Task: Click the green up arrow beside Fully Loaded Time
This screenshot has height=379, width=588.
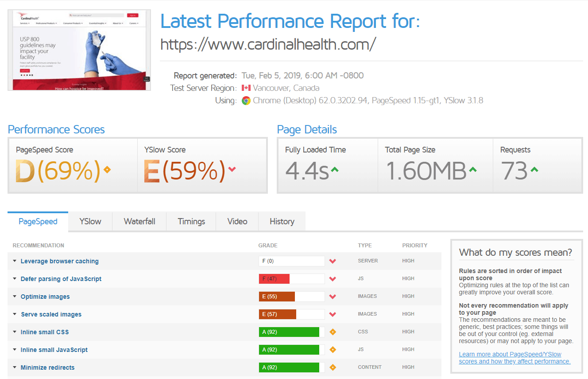Action: click(335, 169)
